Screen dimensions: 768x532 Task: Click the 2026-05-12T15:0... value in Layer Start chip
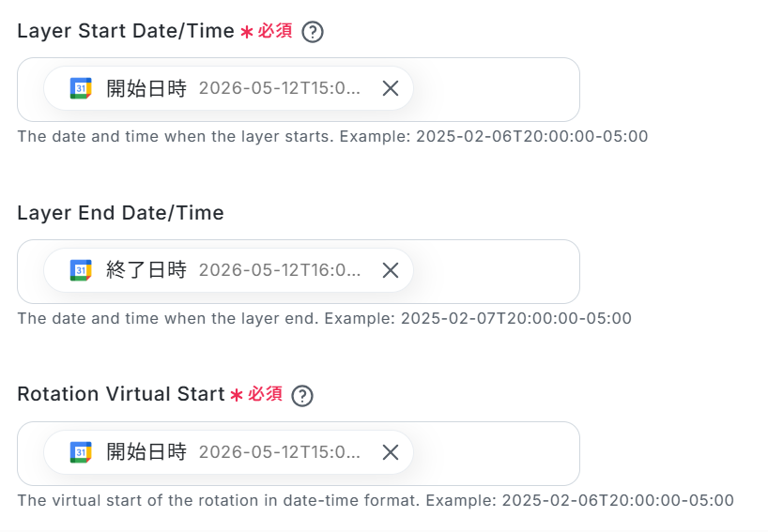point(280,88)
